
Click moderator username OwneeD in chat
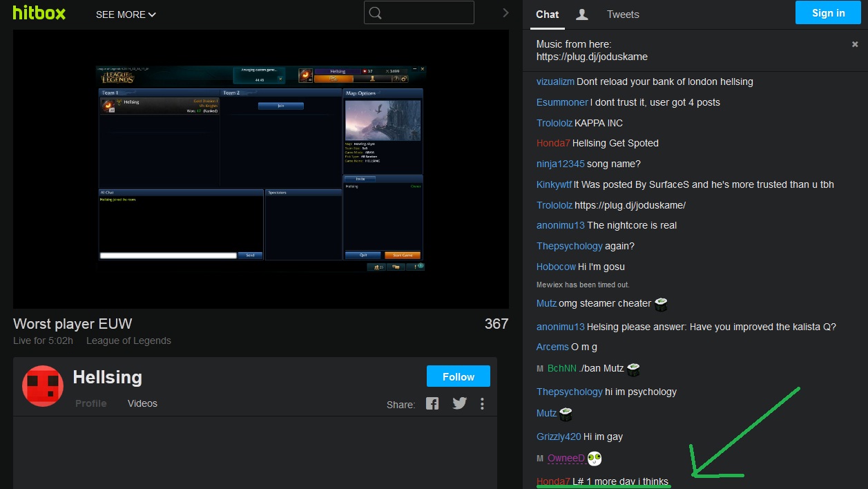coord(566,458)
